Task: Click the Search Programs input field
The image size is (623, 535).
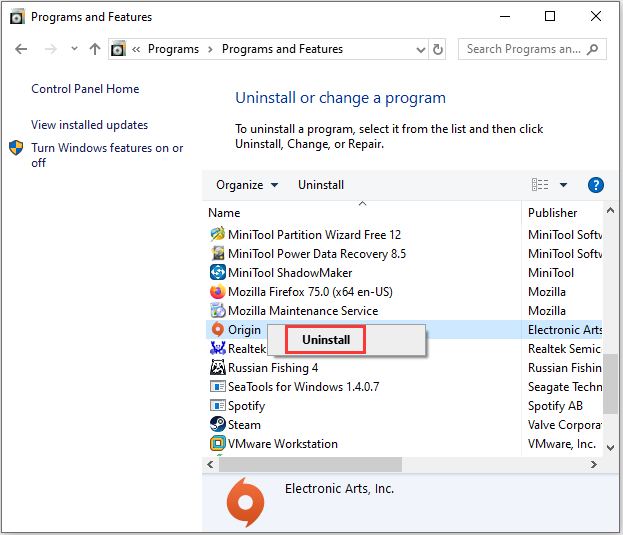Action: 524,49
